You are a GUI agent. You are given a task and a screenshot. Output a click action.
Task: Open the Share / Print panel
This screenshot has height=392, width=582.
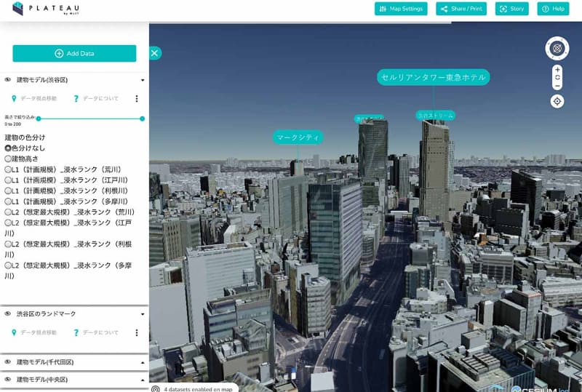click(461, 9)
